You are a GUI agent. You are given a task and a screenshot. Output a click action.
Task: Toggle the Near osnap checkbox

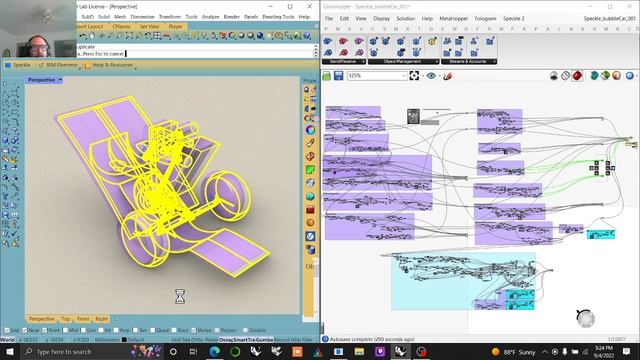click(x=25, y=330)
